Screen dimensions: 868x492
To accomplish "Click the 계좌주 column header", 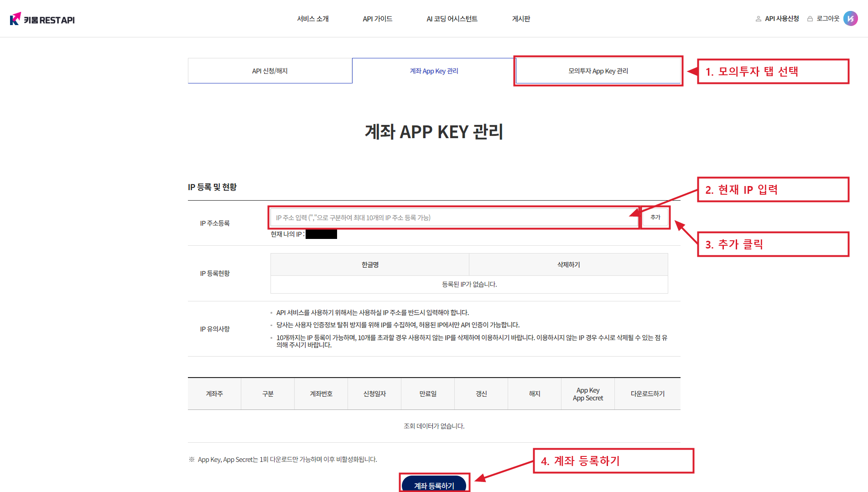I will click(x=214, y=394).
